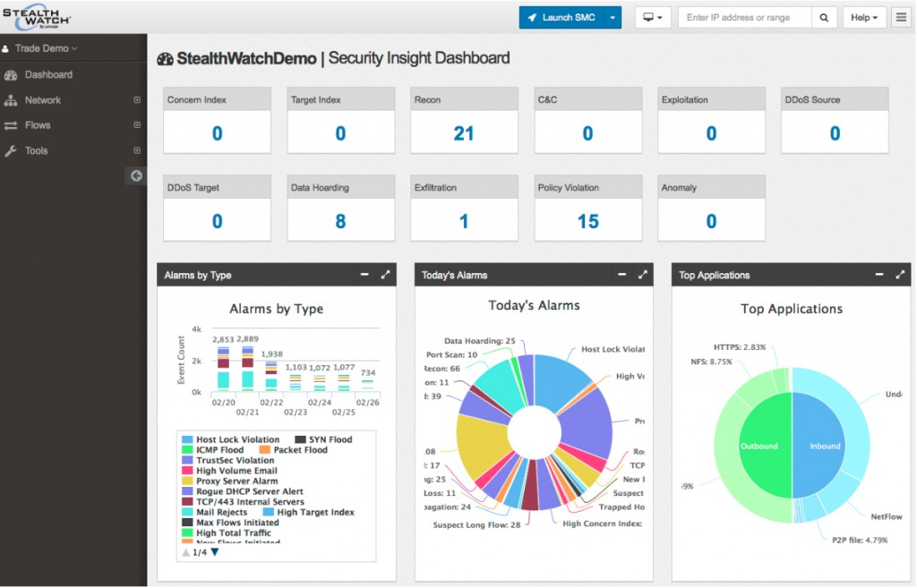Toggle Mail Rejects legend entry
This screenshot has width=917, height=588.
215,512
